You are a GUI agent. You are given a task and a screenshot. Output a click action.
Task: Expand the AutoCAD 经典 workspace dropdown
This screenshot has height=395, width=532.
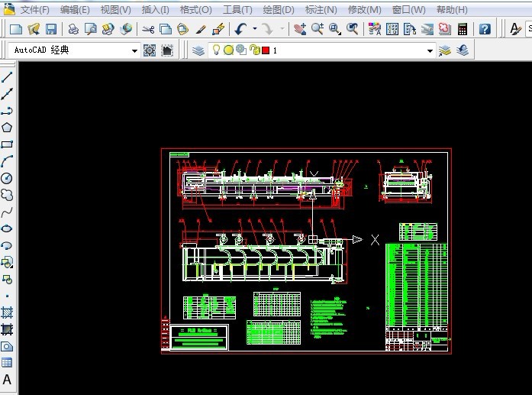tap(134, 51)
